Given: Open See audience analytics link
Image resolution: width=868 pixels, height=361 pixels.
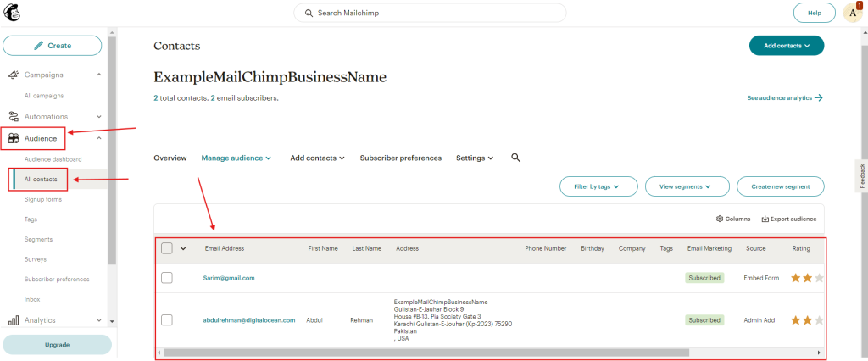Looking at the screenshot, I should point(785,98).
